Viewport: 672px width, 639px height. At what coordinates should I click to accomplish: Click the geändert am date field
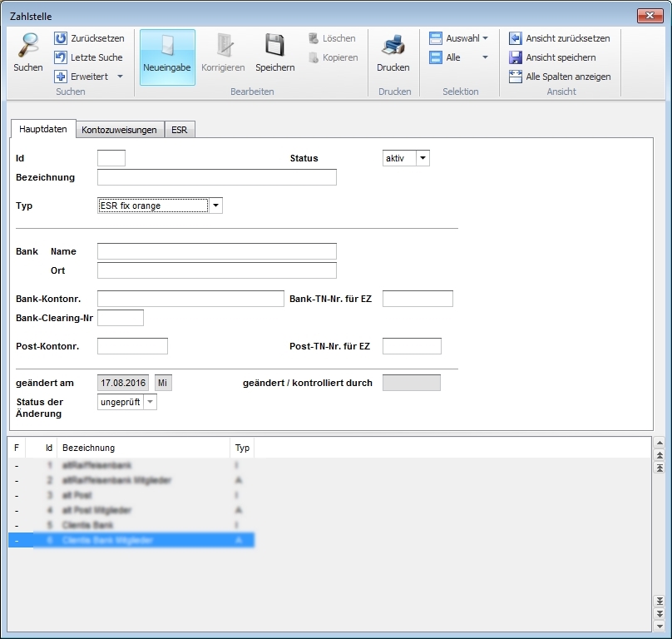123,383
